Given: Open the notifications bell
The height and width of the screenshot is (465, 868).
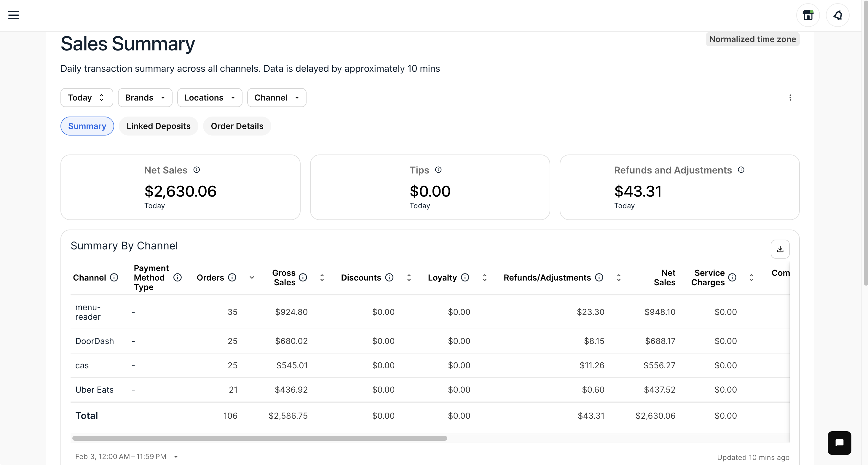Looking at the screenshot, I should [837, 15].
